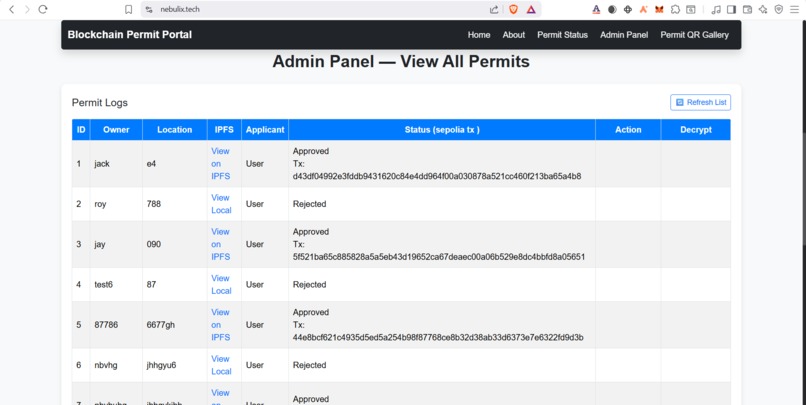The image size is (806, 405).
Task: Click the Admin Panel — View All Permits title
Action: pos(401,62)
